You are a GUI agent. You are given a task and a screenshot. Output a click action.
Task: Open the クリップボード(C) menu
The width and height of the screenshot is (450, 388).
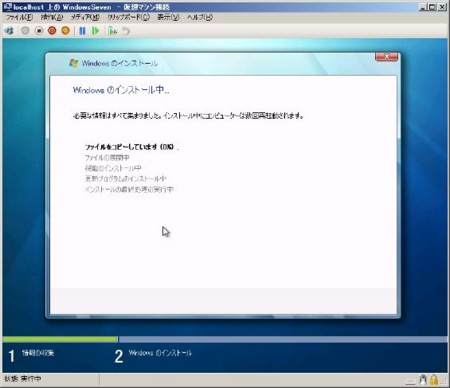pos(128,17)
